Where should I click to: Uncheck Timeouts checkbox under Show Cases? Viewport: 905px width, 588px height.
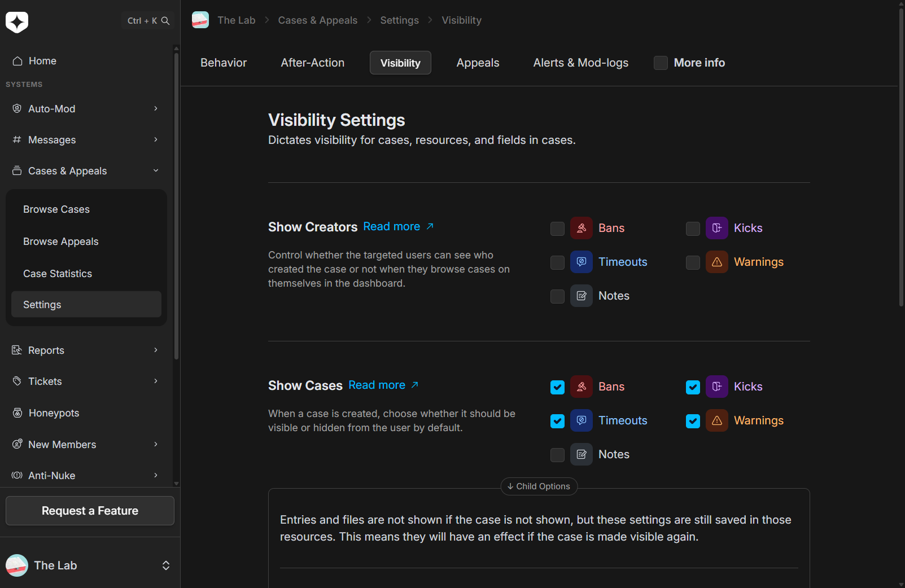[x=557, y=421]
